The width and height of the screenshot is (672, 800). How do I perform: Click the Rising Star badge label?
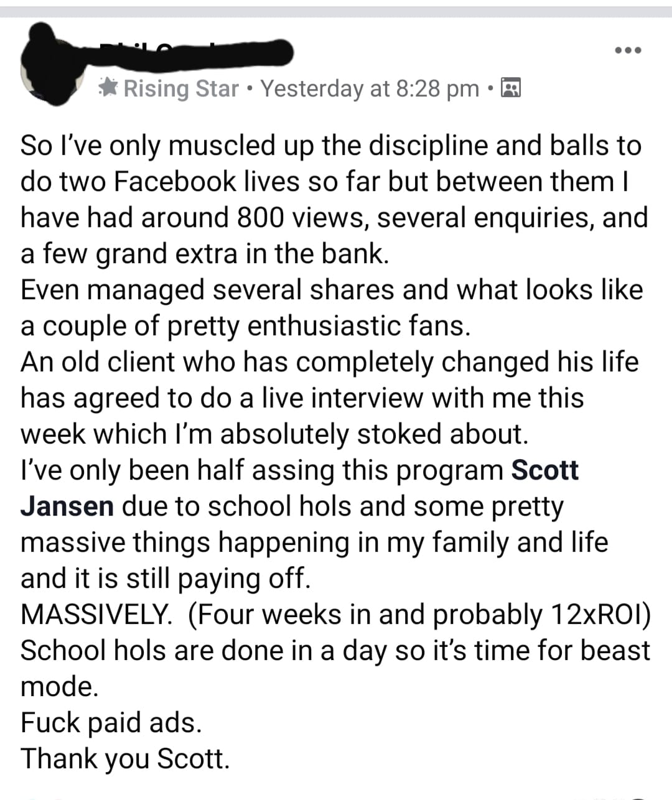tap(181, 88)
